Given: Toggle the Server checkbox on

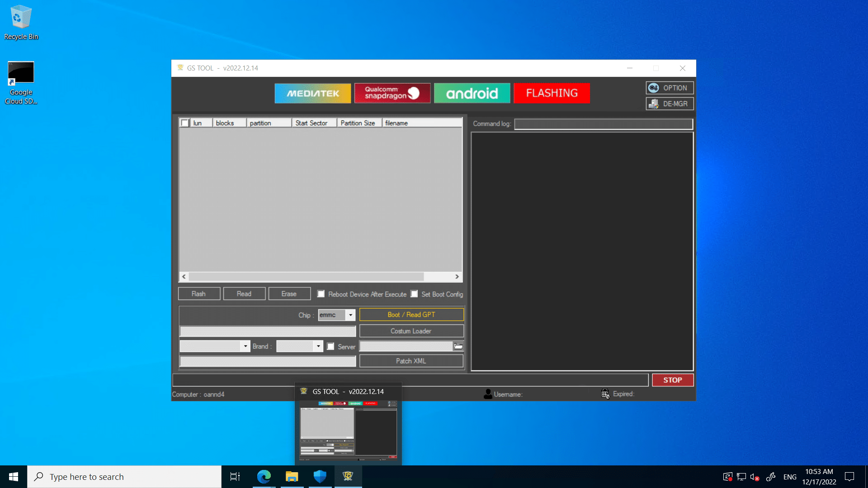Looking at the screenshot, I should click(331, 346).
